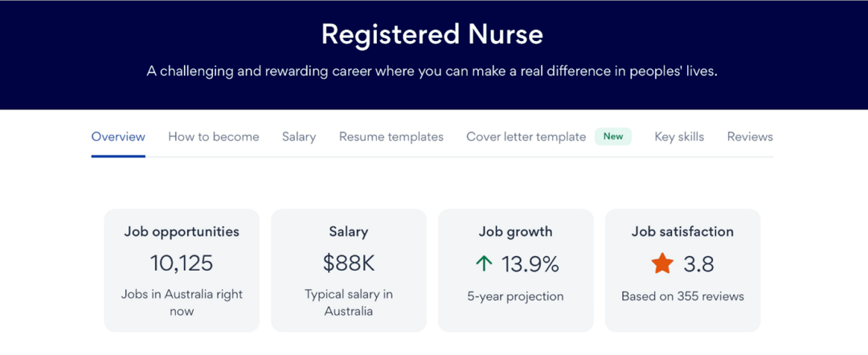Click the Registered Nurse heading
The width and height of the screenshot is (868, 355).
(432, 35)
